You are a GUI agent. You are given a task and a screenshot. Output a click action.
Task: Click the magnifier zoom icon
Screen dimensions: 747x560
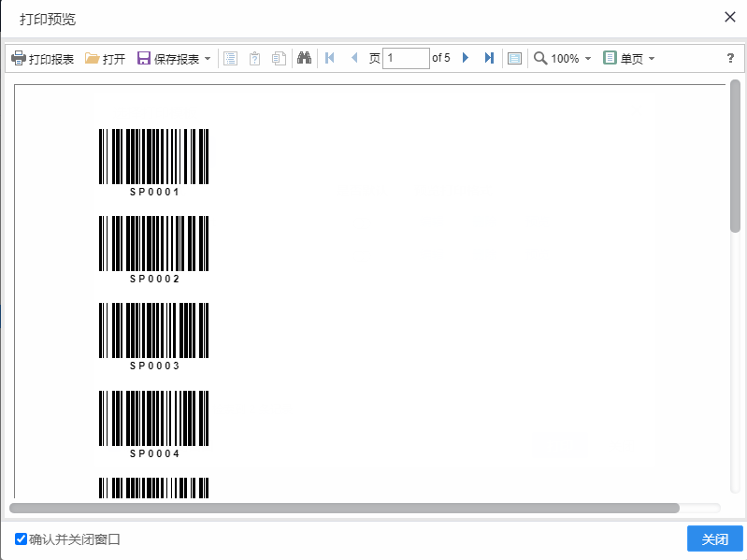click(540, 58)
